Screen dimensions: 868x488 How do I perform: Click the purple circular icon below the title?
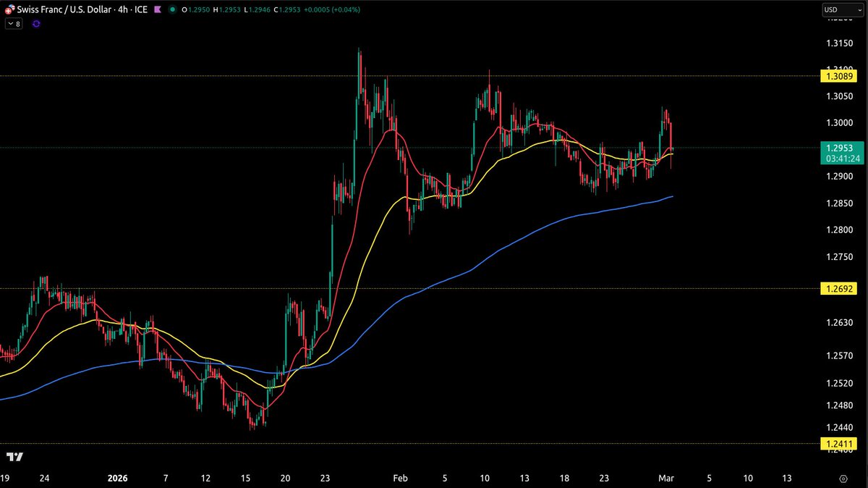36,24
